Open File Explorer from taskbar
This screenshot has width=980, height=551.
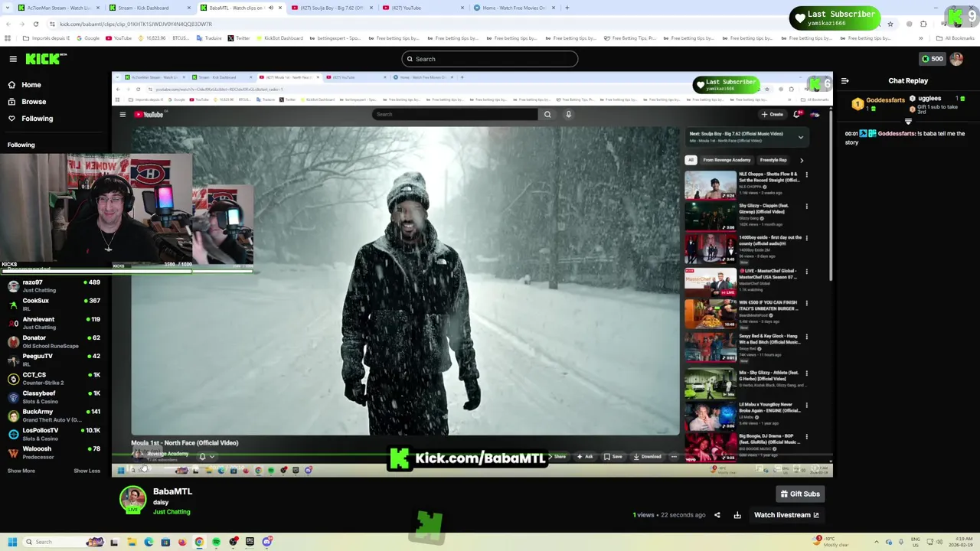tap(131, 542)
